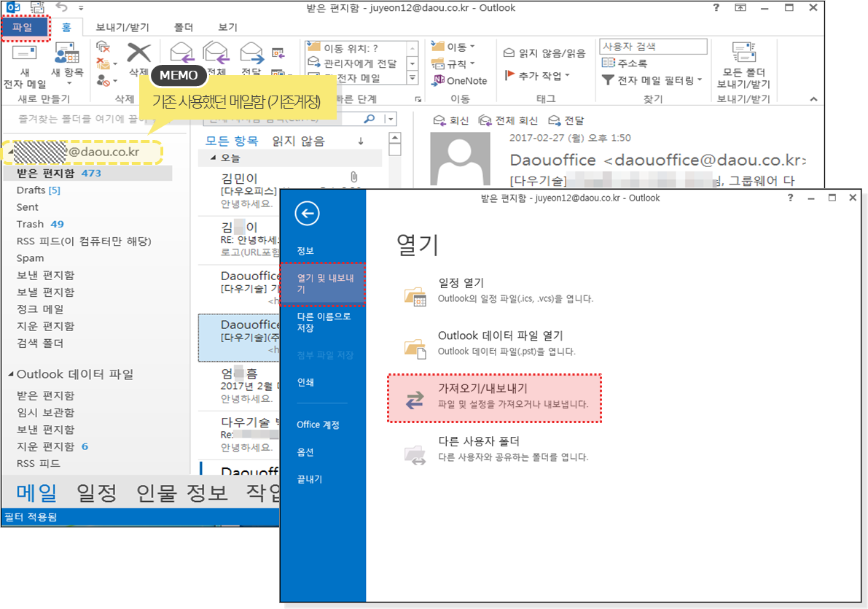Screen dimensions: 868x609
Task: Click the back arrow in backstage view
Action: [x=307, y=213]
